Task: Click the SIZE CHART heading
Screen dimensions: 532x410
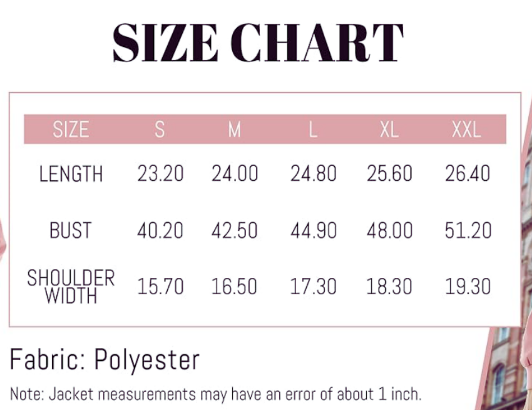Action: pos(258,42)
